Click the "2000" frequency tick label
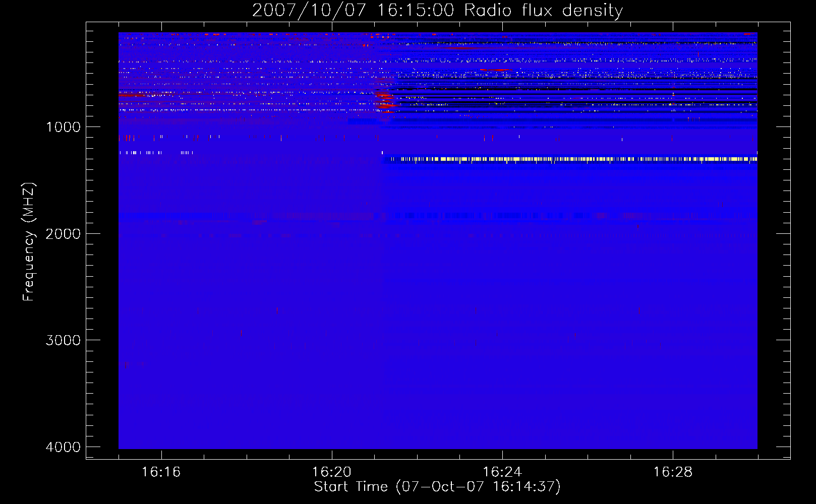Viewport: 816px width, 504px height. (63, 234)
